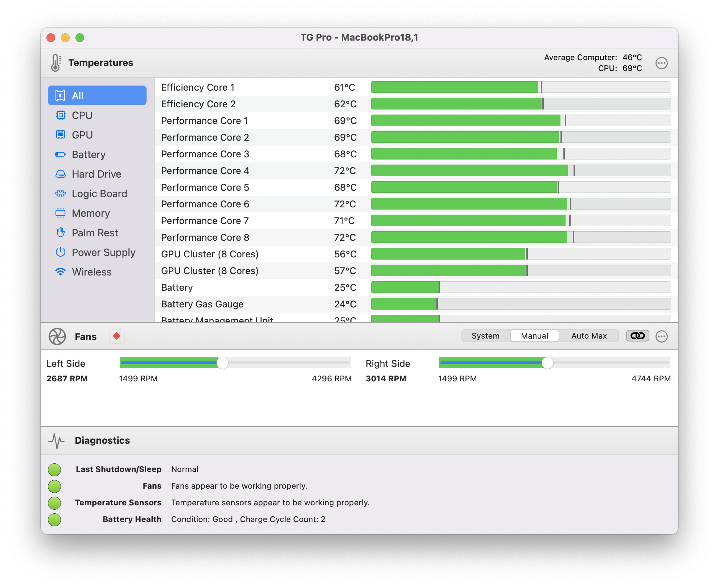
Task: Click the 3014 RPM Right Side reading
Action: [386, 378]
